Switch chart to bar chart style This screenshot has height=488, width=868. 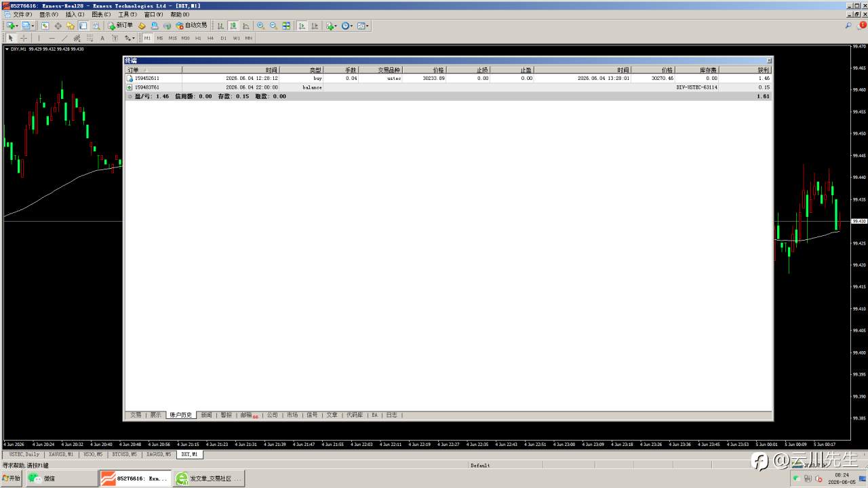tap(220, 26)
